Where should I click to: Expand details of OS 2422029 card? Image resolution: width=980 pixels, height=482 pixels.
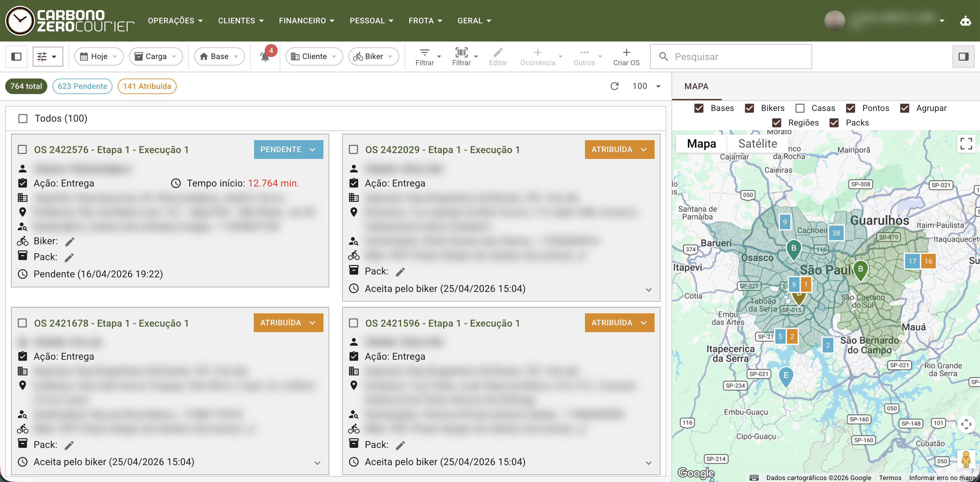(x=648, y=290)
